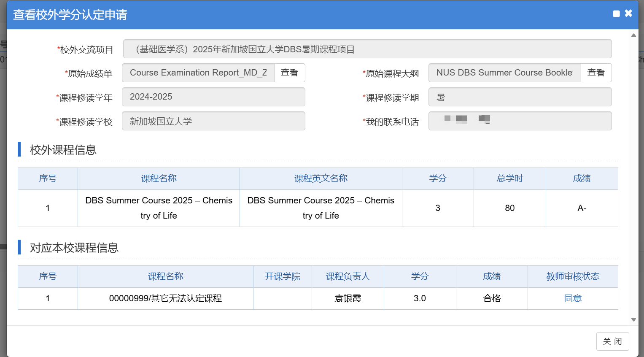Click the 课程修读学期 field showing 暑
This screenshot has height=357, width=644.
click(x=520, y=97)
